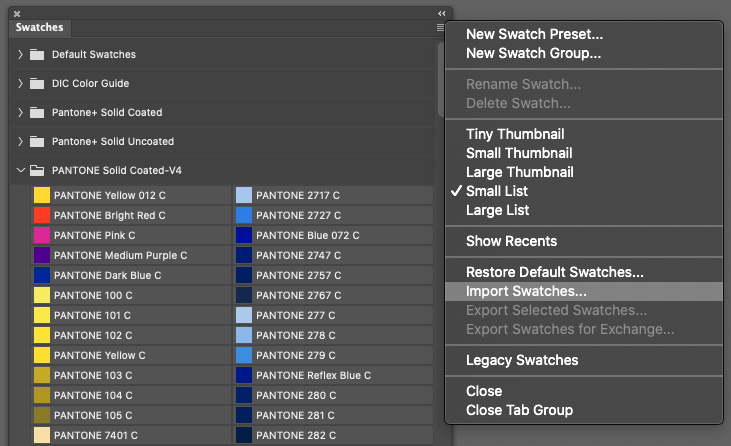Click the Pantone+ Solid Coated folder icon
The width and height of the screenshot is (731, 446).
click(37, 112)
